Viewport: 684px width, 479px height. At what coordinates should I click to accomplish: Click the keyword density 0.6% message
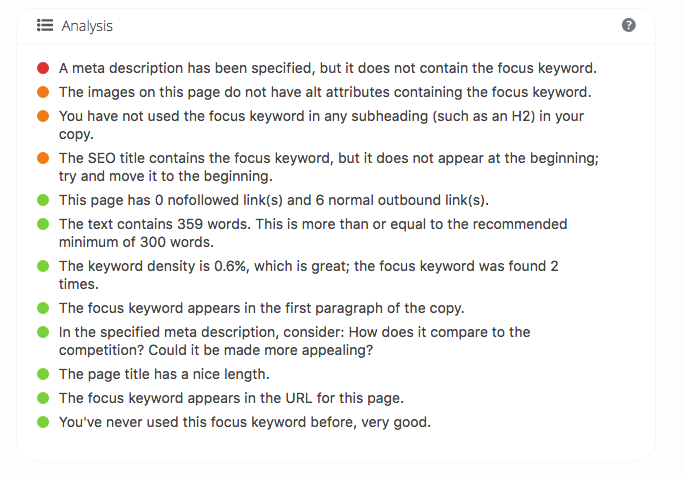point(308,275)
